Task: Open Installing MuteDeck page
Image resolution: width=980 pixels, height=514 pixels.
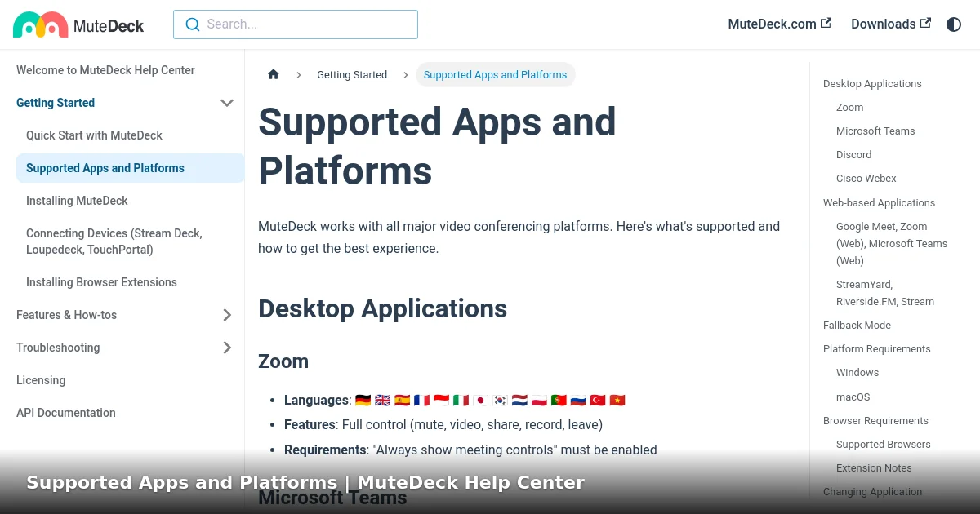Action: (77, 201)
